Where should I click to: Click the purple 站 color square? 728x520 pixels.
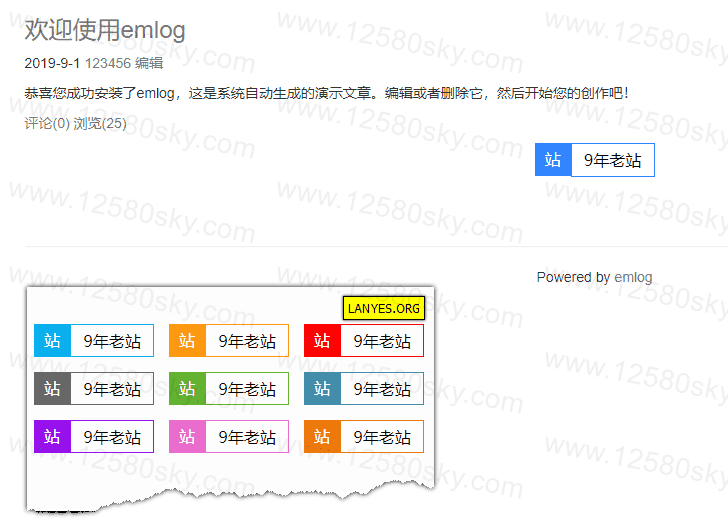52,436
